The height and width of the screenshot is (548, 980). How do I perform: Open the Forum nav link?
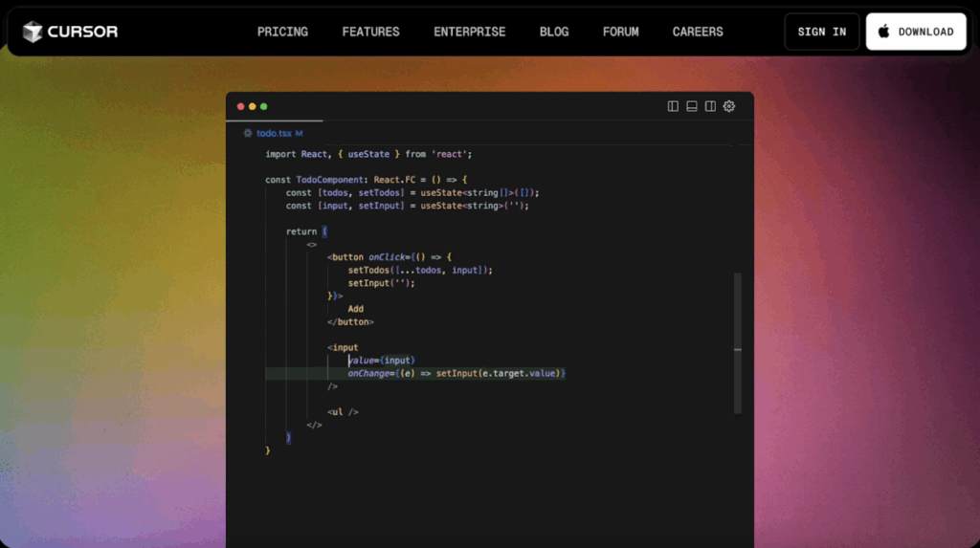click(620, 32)
